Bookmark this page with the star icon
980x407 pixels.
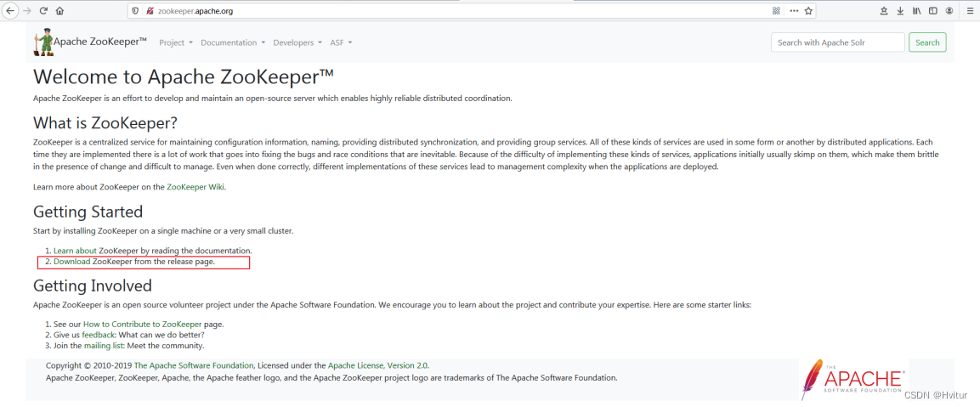[x=809, y=11]
